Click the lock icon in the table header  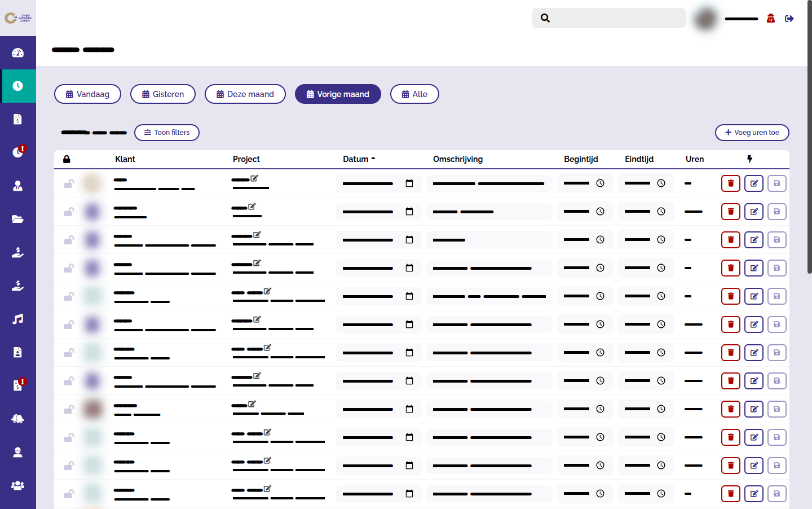pyautogui.click(x=67, y=159)
